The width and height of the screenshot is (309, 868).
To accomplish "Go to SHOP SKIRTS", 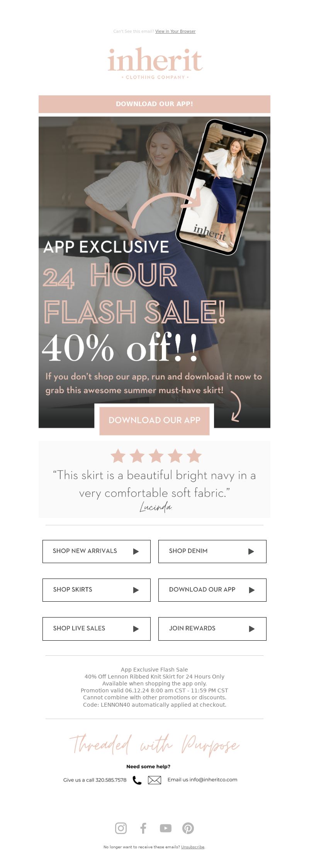I will tap(97, 590).
